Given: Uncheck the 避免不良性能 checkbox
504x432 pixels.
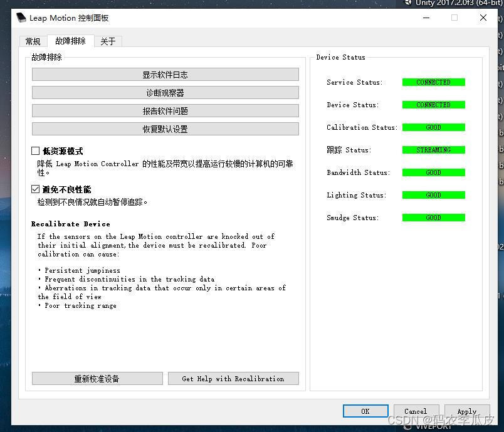Looking at the screenshot, I should pos(35,189).
